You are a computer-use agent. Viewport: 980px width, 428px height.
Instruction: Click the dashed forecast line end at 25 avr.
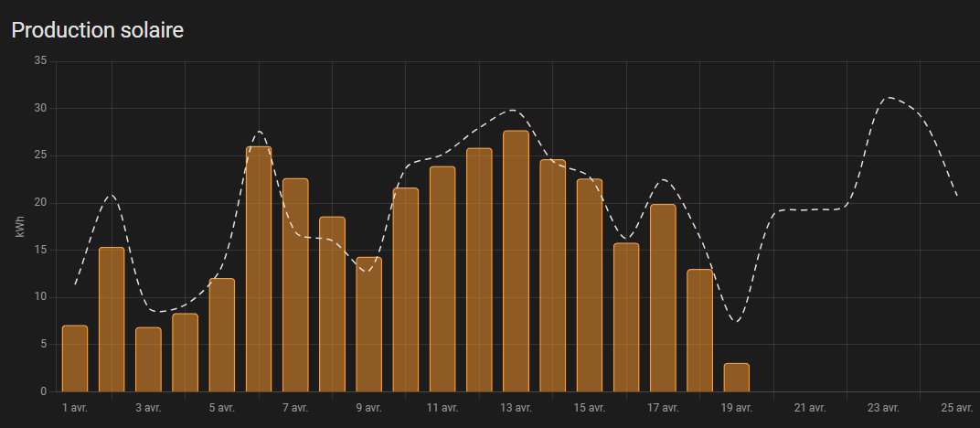point(956,196)
